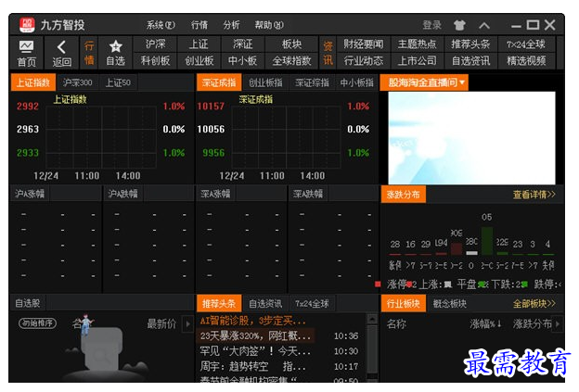Select the 资讯 vertical toolbar button

pyautogui.click(x=328, y=53)
